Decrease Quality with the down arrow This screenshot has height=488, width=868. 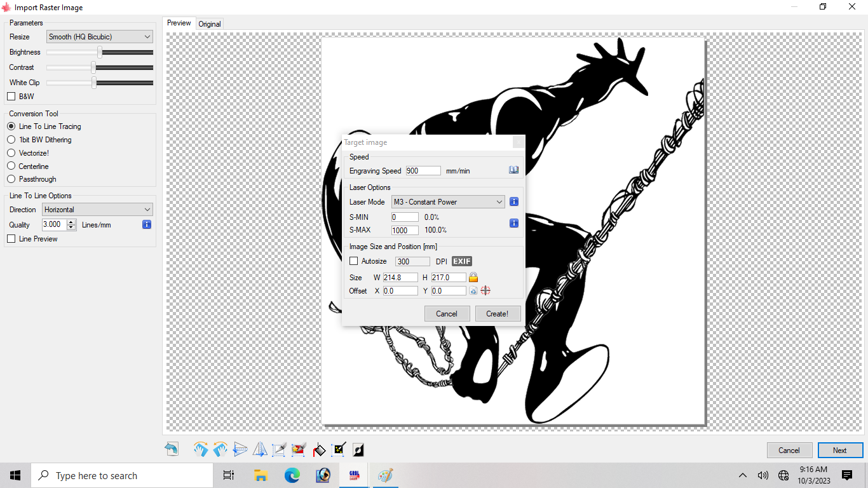(71, 227)
